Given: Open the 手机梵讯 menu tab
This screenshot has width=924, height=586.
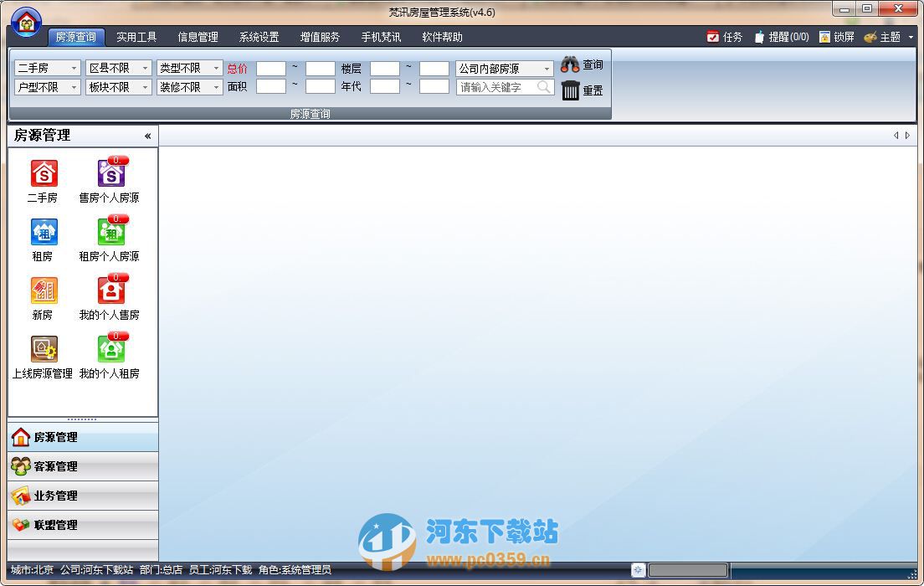Looking at the screenshot, I should coord(382,37).
